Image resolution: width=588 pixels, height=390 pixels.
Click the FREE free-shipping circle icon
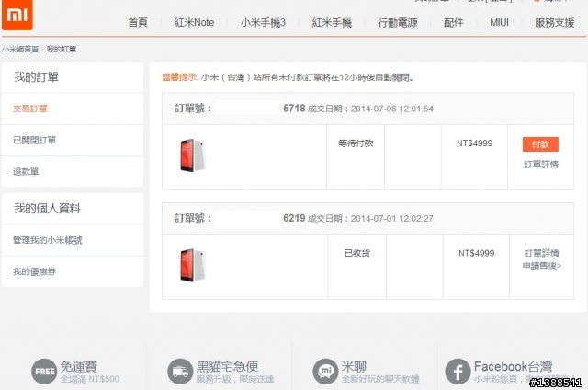pos(44,372)
